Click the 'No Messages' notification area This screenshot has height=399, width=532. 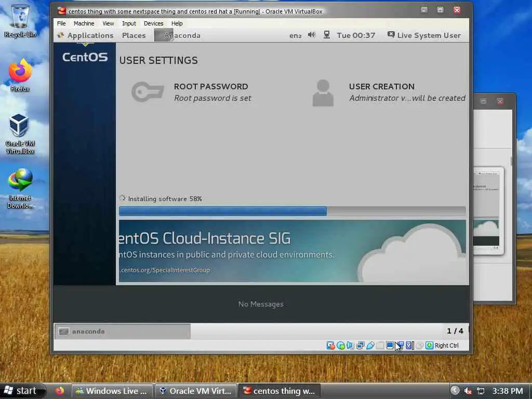(x=261, y=304)
